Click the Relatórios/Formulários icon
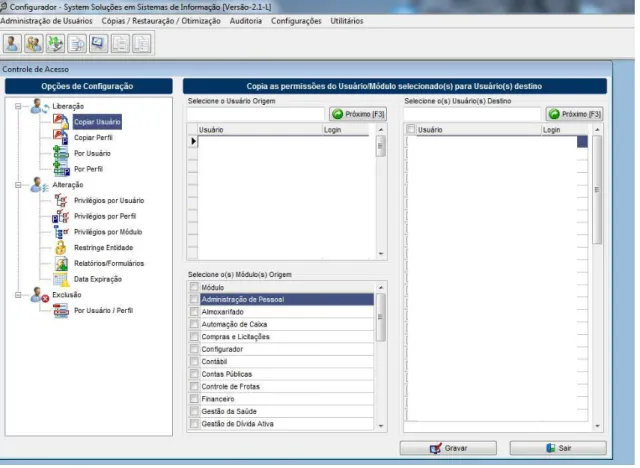 click(62, 264)
